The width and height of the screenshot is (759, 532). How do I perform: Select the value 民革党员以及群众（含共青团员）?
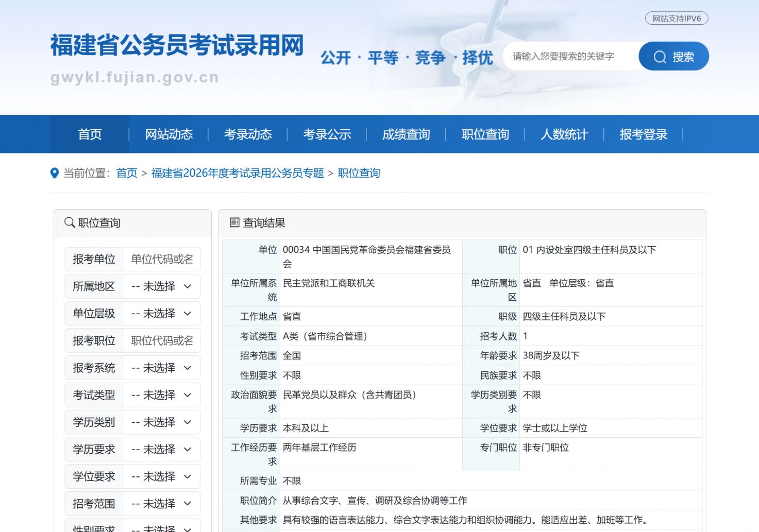point(352,395)
